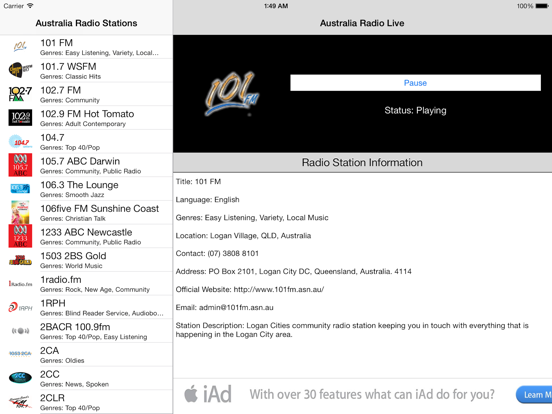Click 'Genres: Christian Talk' subtitle
This screenshot has width=552, height=414.
tap(73, 218)
